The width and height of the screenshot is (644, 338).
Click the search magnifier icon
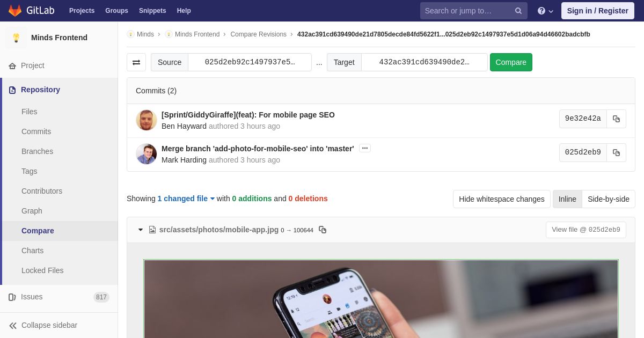pyautogui.click(x=518, y=11)
